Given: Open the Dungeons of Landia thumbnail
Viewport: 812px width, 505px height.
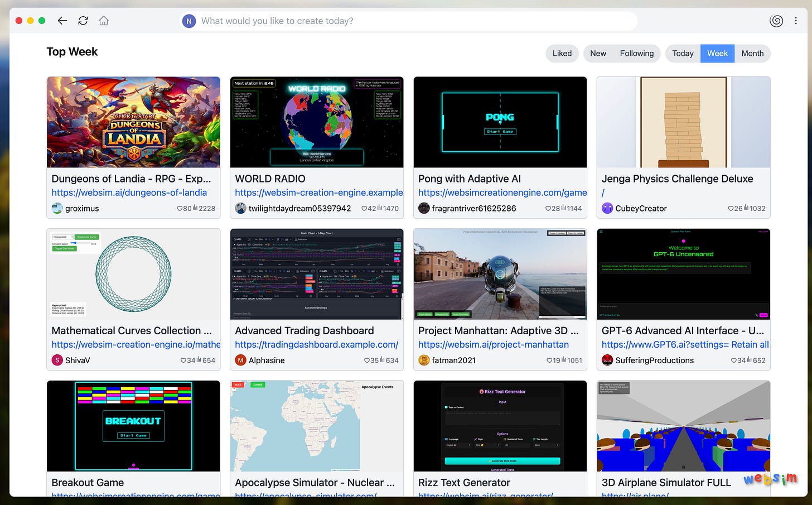Looking at the screenshot, I should 133,122.
